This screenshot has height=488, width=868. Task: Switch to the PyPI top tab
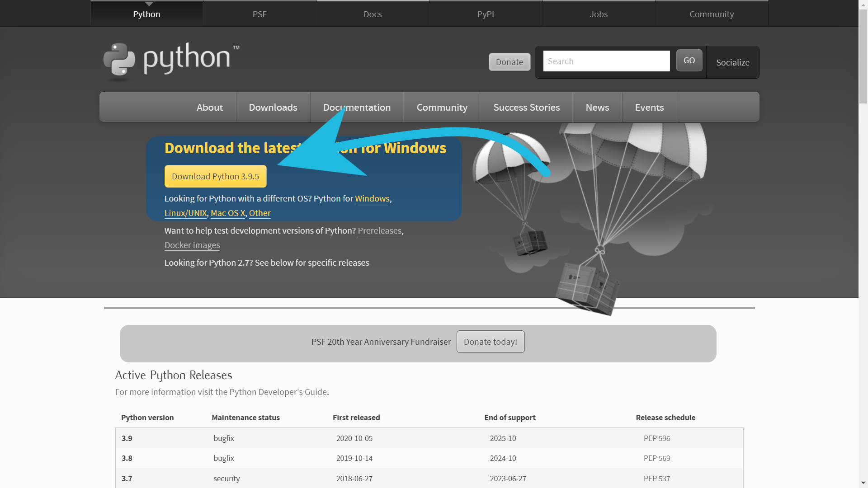tap(486, 14)
